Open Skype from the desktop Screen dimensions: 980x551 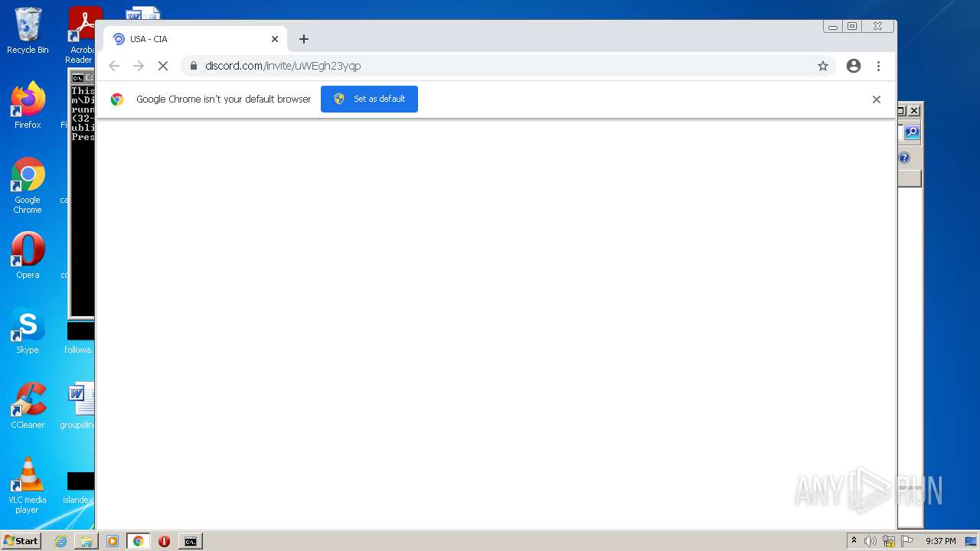point(28,331)
